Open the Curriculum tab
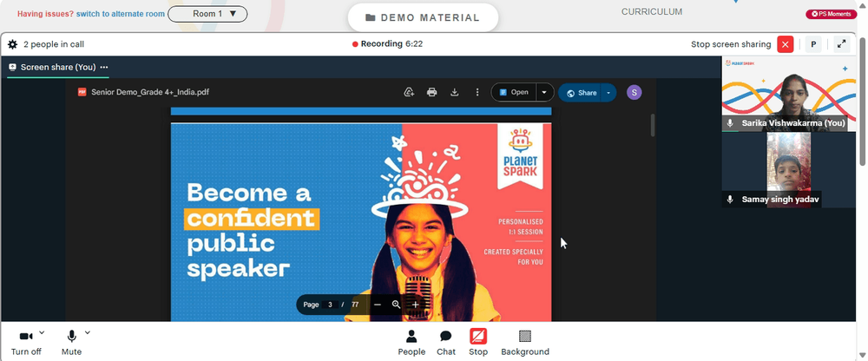 (x=652, y=11)
